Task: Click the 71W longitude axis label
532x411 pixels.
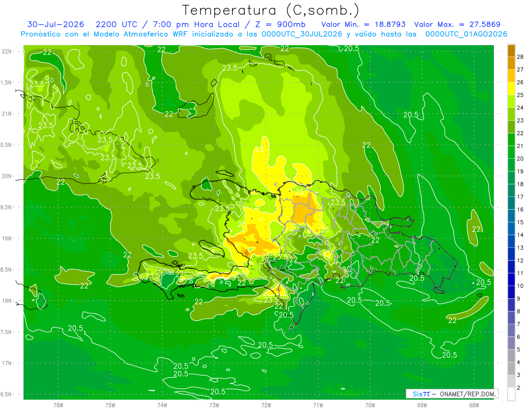Action: click(x=318, y=405)
